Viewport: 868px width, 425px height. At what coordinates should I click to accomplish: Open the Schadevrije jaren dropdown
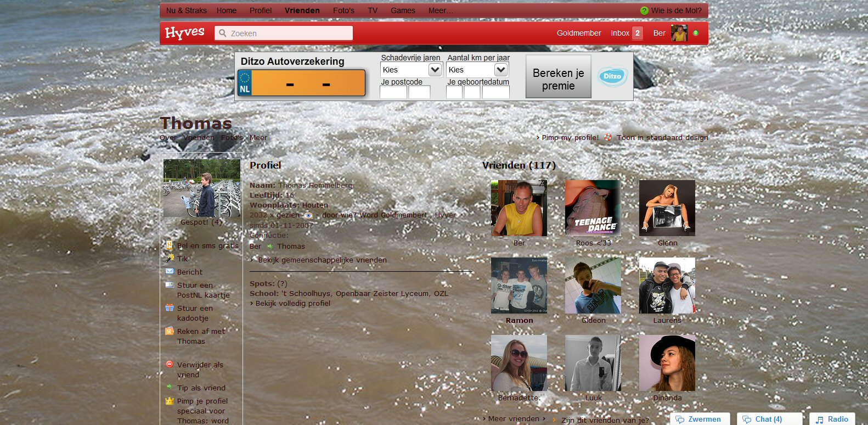(412, 70)
